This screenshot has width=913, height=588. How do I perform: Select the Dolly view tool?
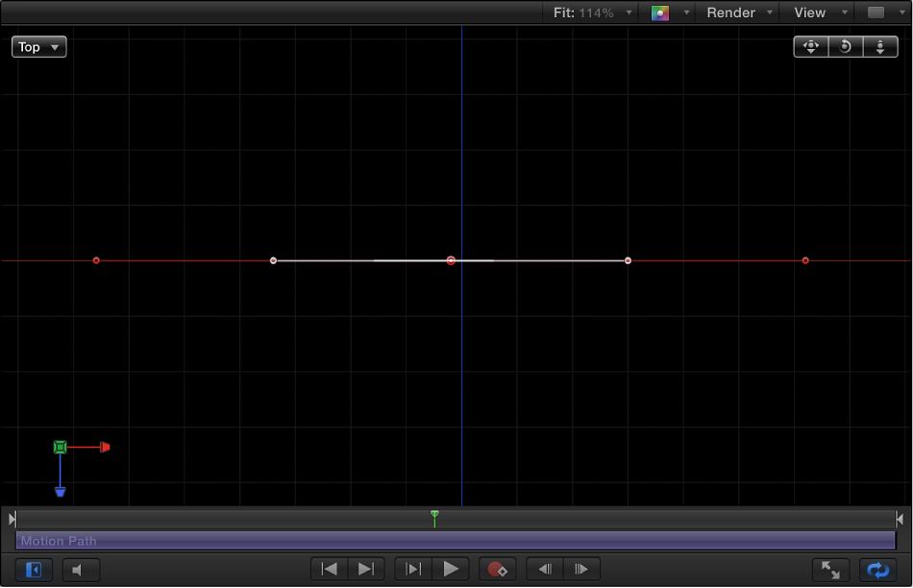click(x=879, y=46)
